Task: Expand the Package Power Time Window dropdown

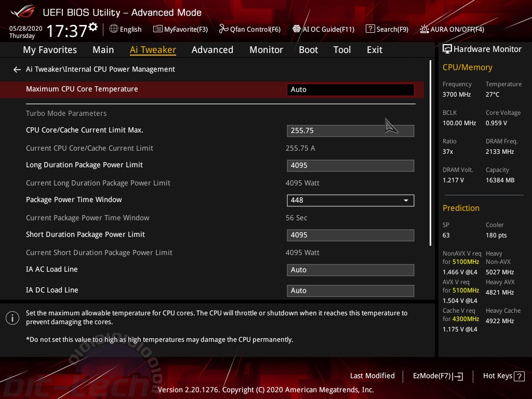Action: pyautogui.click(x=351, y=200)
